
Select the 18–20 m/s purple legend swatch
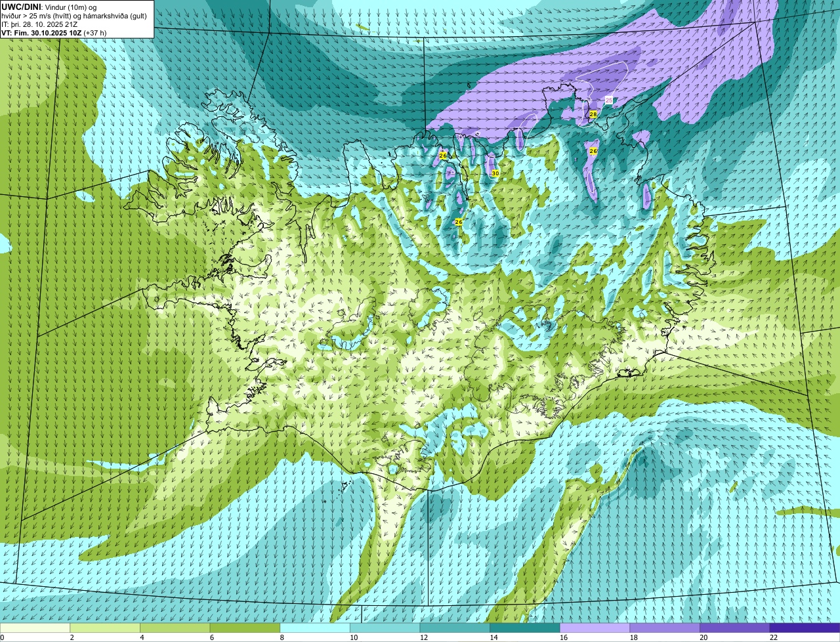664,628
